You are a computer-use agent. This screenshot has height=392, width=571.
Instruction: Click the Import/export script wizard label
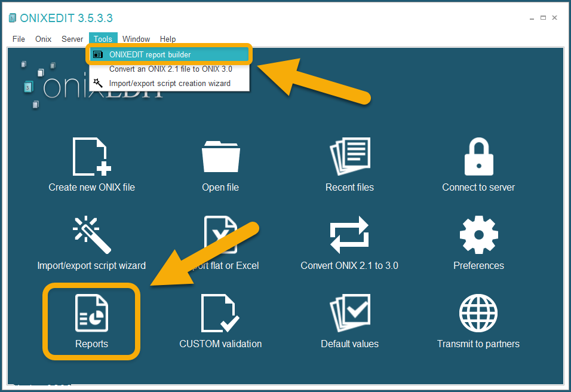point(91,265)
